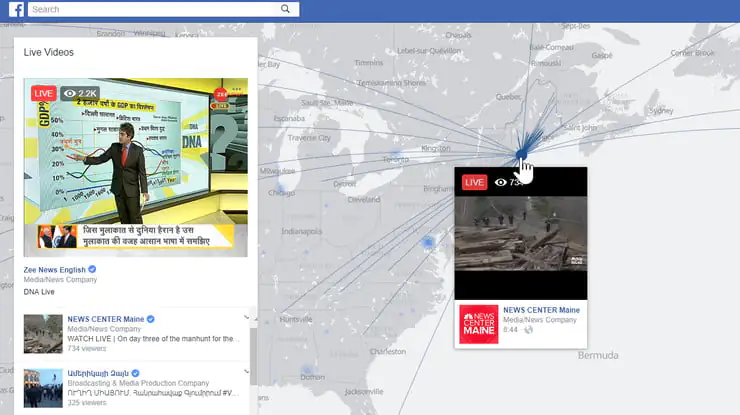Click verified badge beside Armenian broadcaster name
Image resolution: width=740 pixels, height=415 pixels.
click(x=135, y=373)
